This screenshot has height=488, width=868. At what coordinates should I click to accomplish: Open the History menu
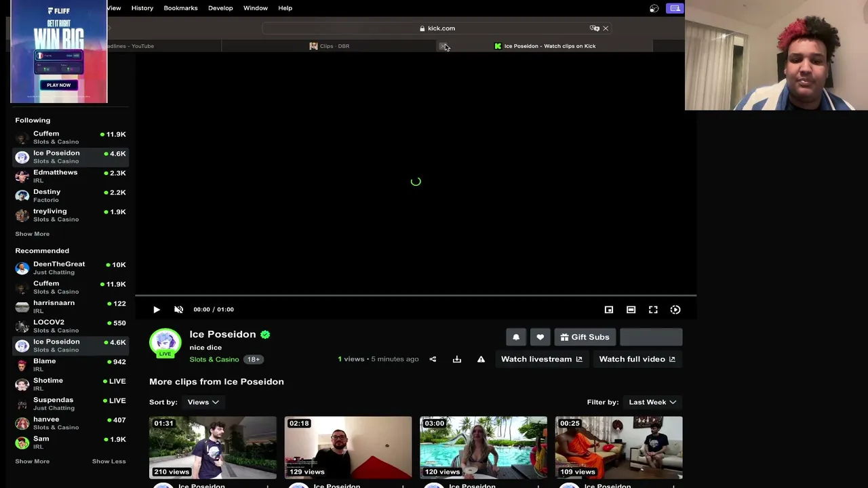[142, 8]
